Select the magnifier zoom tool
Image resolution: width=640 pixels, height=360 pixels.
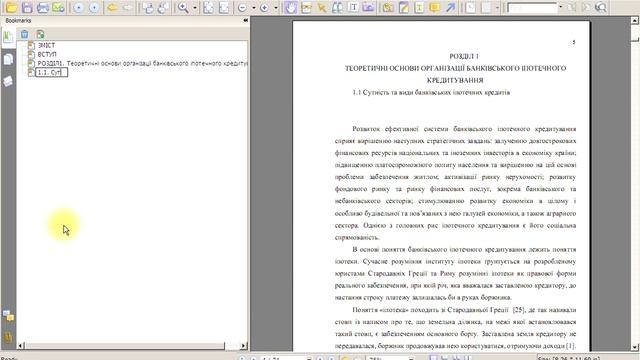(x=183, y=7)
